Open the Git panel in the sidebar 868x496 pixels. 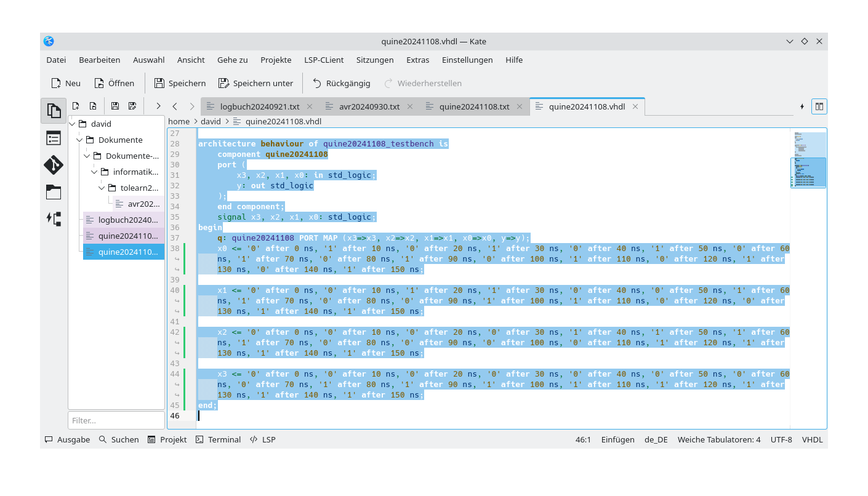(54, 165)
